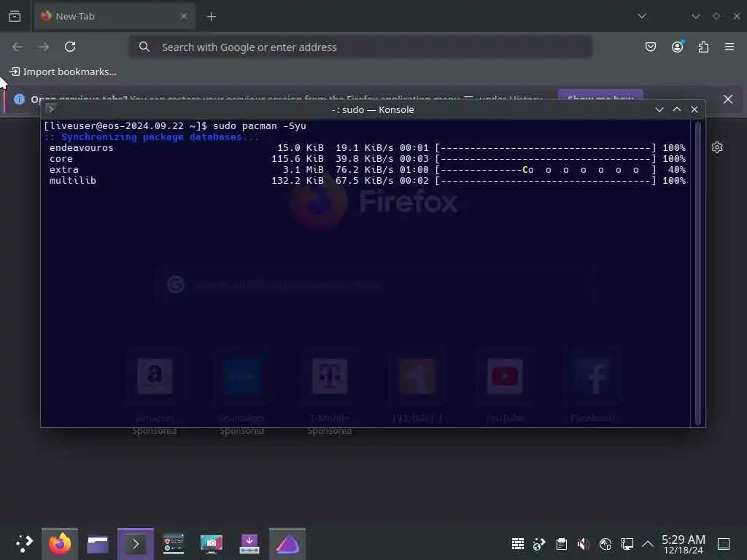The width and height of the screenshot is (747, 560).
Task: Go back one page in Firefox
Action: (18, 47)
